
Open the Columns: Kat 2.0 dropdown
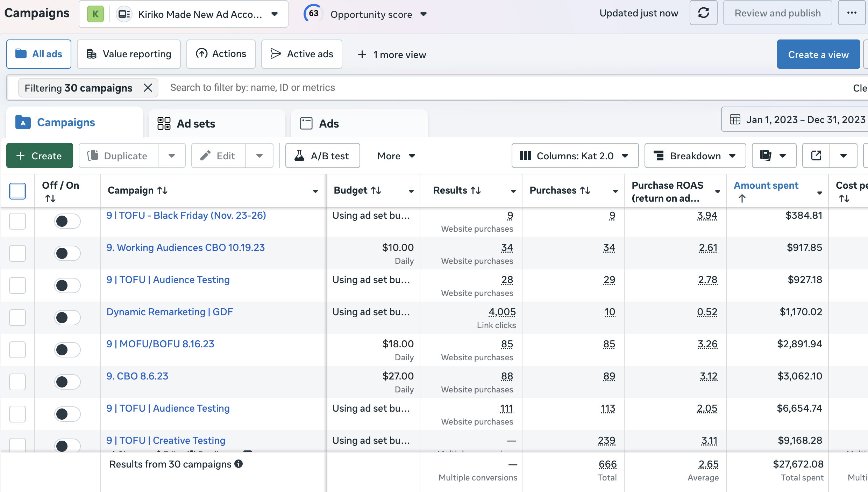575,155
